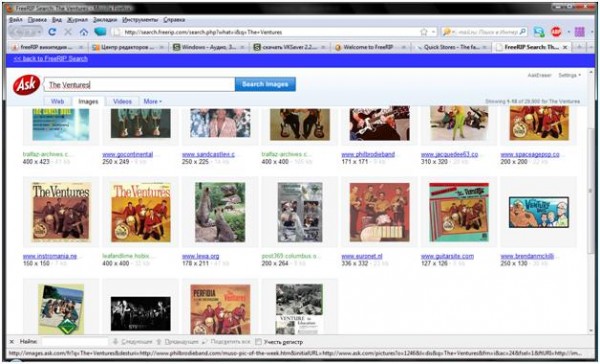Bookmark this page with the star icon

(424, 32)
